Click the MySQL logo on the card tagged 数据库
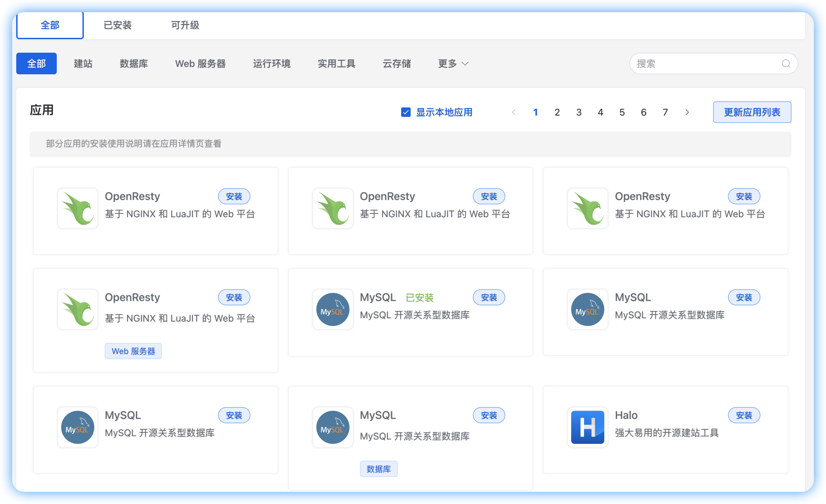This screenshot has height=504, width=826. (x=333, y=427)
